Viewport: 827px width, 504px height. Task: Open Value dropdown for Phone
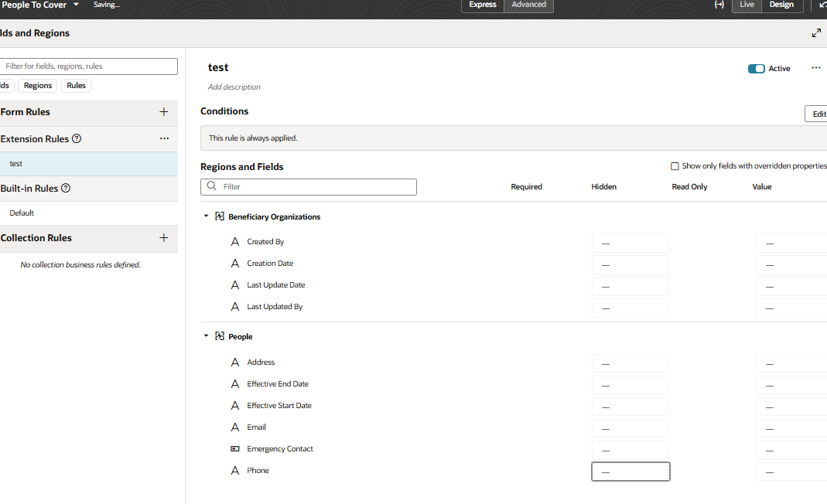pyautogui.click(x=791, y=472)
